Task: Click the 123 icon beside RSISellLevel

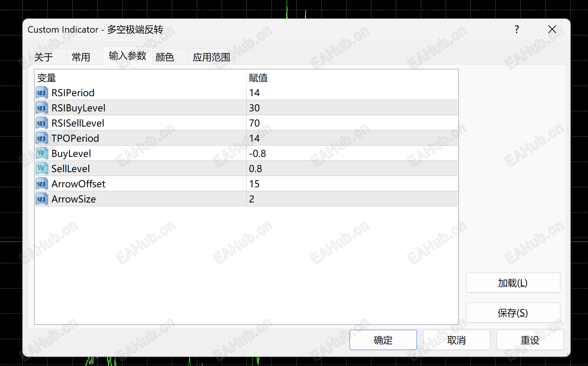Action: click(41, 123)
